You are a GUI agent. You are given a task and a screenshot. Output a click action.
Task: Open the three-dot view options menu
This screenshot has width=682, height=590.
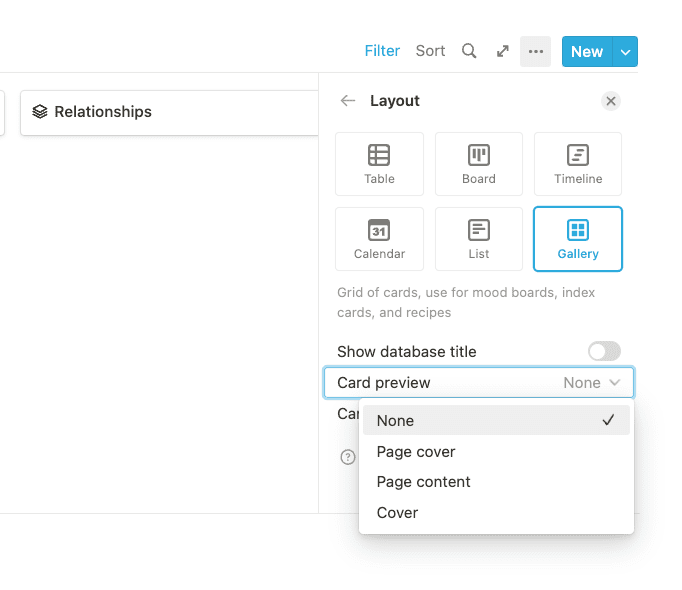536,51
